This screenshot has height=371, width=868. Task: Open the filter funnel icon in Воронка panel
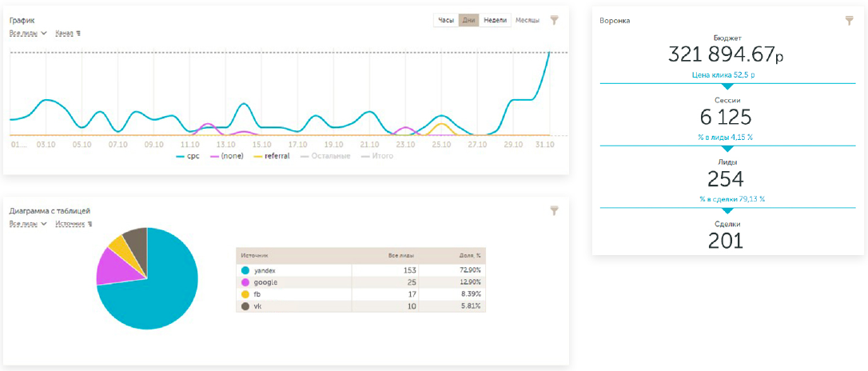pyautogui.click(x=850, y=21)
